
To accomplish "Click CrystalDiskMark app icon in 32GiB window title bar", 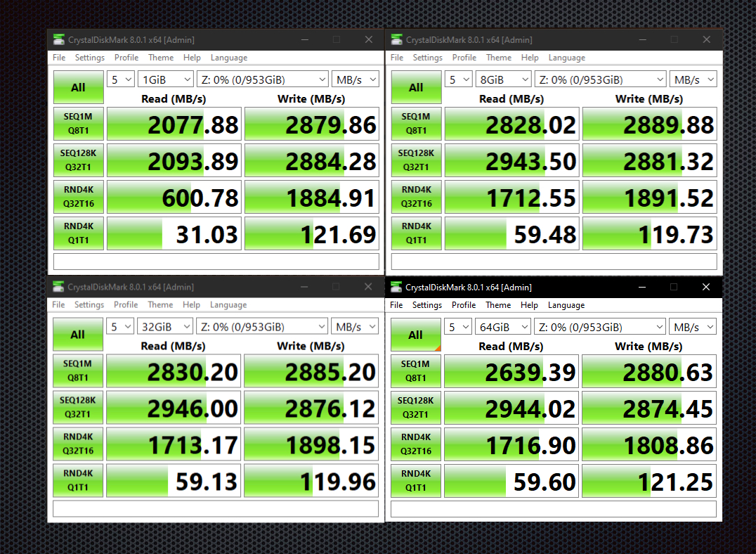I will (58, 287).
